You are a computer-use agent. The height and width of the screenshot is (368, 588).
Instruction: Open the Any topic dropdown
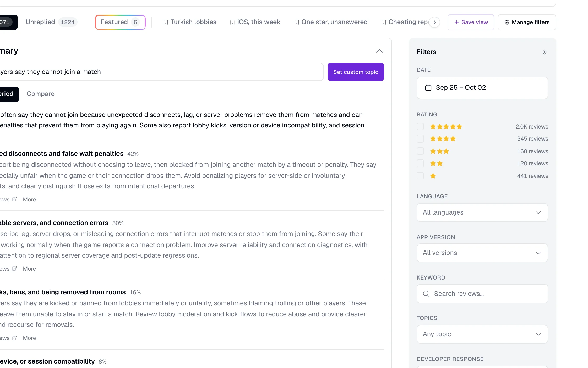tap(482, 334)
